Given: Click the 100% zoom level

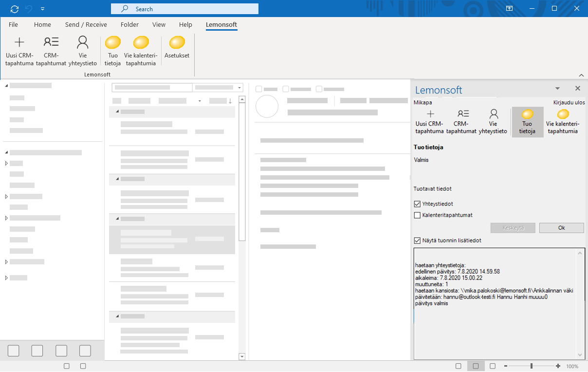Looking at the screenshot, I should pyautogui.click(x=572, y=366).
